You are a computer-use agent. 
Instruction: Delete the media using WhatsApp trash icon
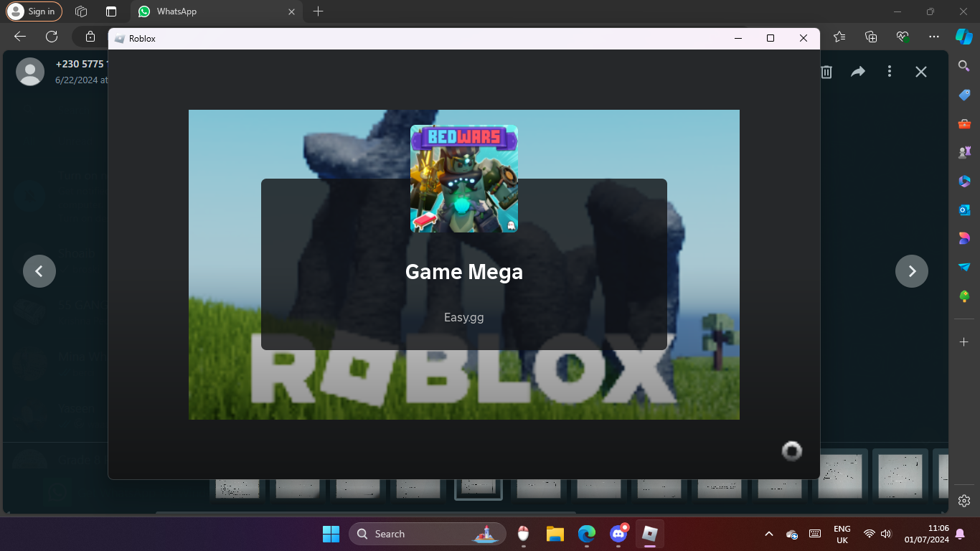(x=826, y=72)
